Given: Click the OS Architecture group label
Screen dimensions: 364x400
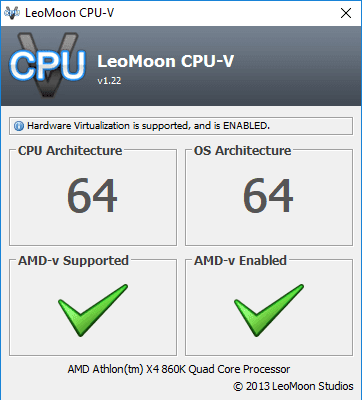Looking at the screenshot, I should (x=243, y=151).
